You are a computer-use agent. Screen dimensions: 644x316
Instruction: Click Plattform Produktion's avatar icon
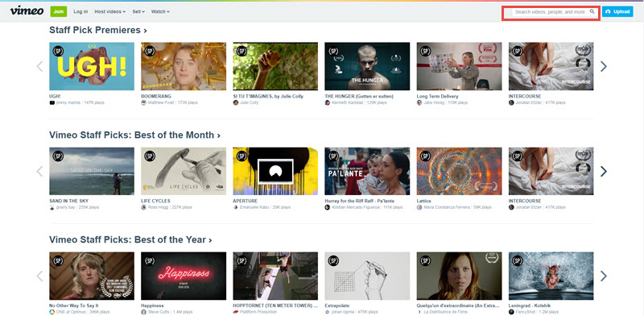pos(236,312)
